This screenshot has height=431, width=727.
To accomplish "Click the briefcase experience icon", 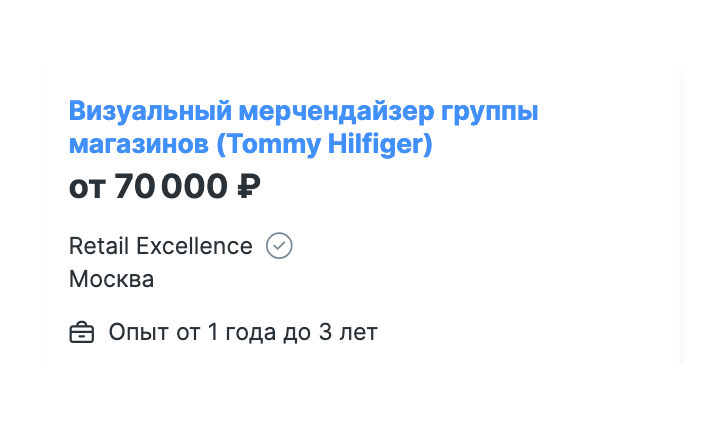I will pos(81,333).
